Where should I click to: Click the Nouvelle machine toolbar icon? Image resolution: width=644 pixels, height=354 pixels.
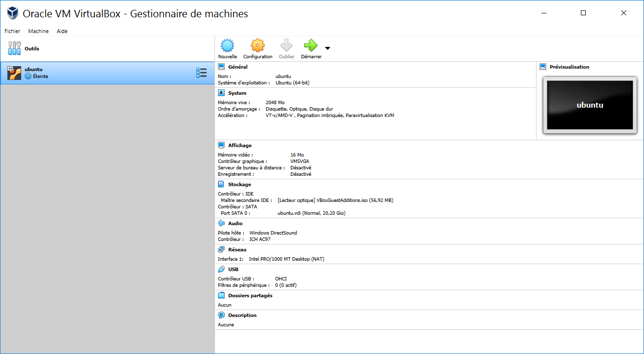click(227, 46)
